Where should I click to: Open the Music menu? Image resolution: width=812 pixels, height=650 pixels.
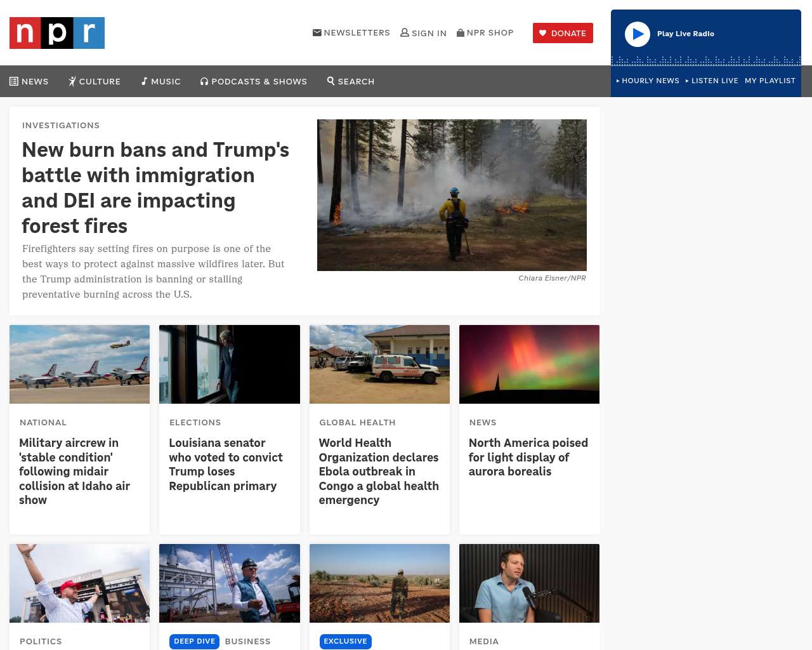click(x=161, y=81)
